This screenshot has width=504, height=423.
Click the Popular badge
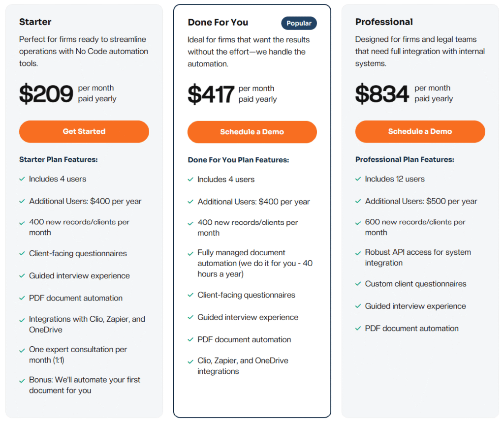(299, 23)
